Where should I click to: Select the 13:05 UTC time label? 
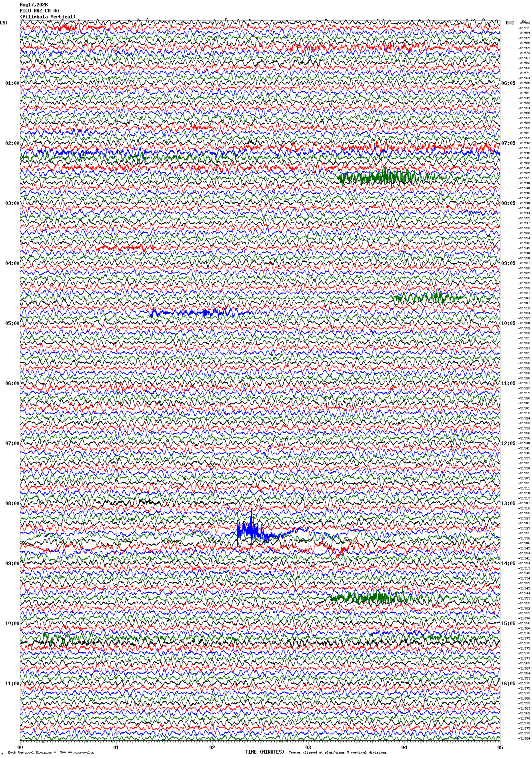[508, 503]
